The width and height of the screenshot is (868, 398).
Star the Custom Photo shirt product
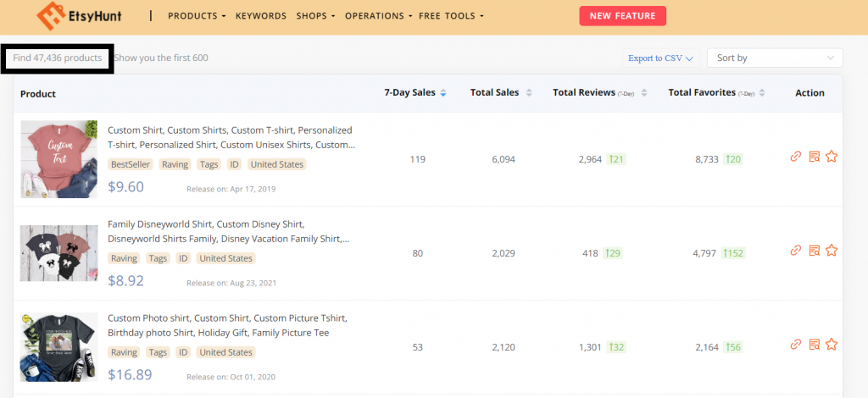point(832,345)
